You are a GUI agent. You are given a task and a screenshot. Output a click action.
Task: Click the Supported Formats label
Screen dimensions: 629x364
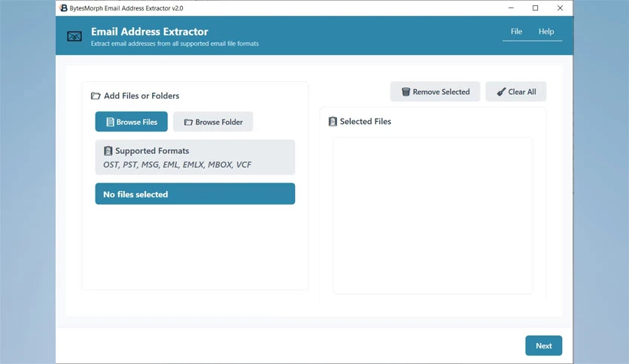(x=152, y=150)
